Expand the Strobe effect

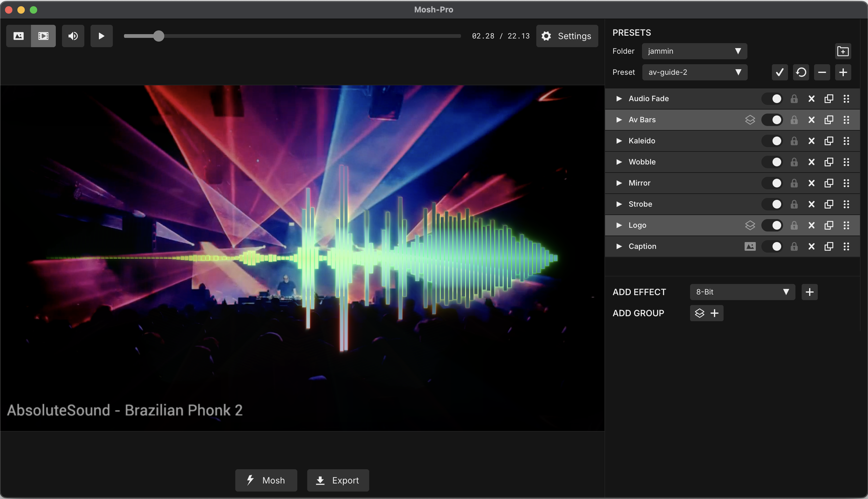pos(619,204)
